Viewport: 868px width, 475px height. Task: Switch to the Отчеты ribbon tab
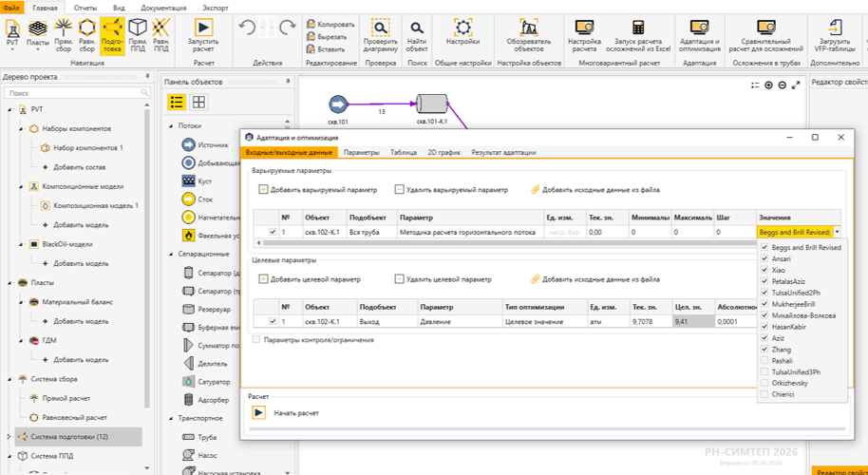85,8
